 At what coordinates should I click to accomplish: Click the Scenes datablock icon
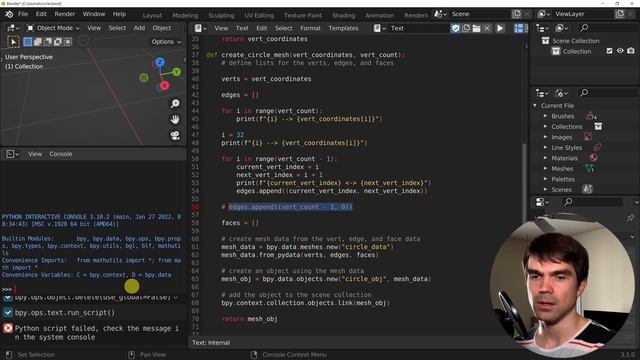pos(587,189)
